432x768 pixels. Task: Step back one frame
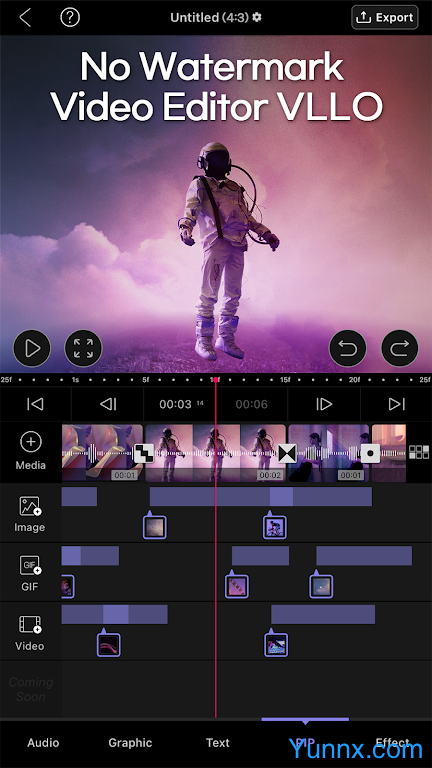[x=108, y=404]
